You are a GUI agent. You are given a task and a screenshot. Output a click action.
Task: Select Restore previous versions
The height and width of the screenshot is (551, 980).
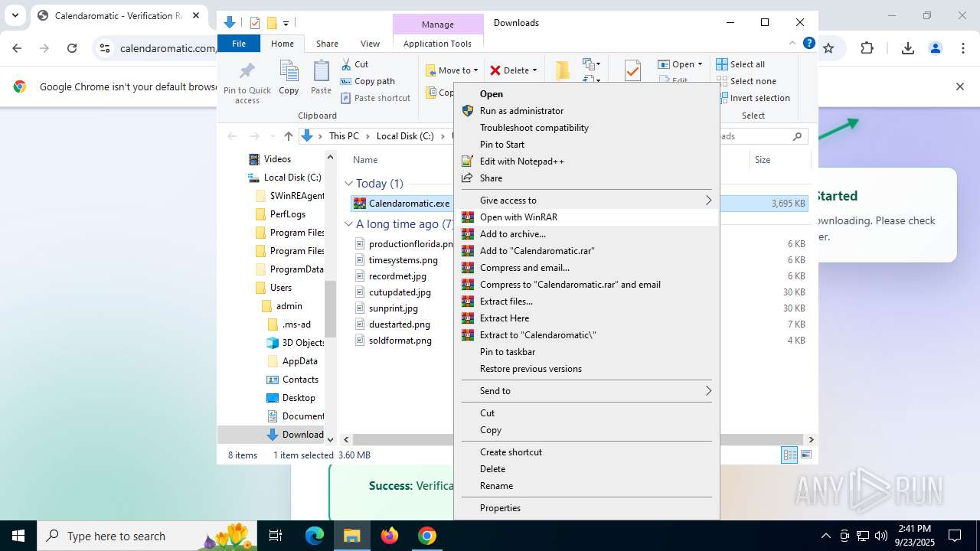pyautogui.click(x=586, y=369)
